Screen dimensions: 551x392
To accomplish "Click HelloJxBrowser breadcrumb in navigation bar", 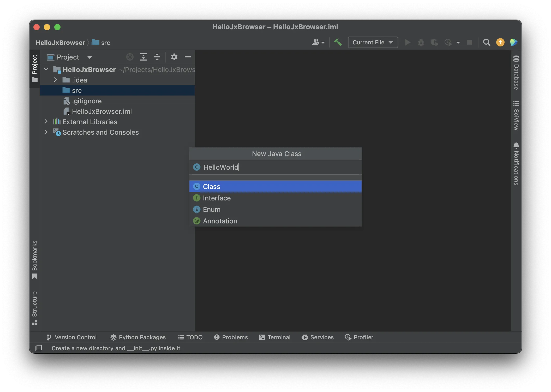I will [x=60, y=43].
